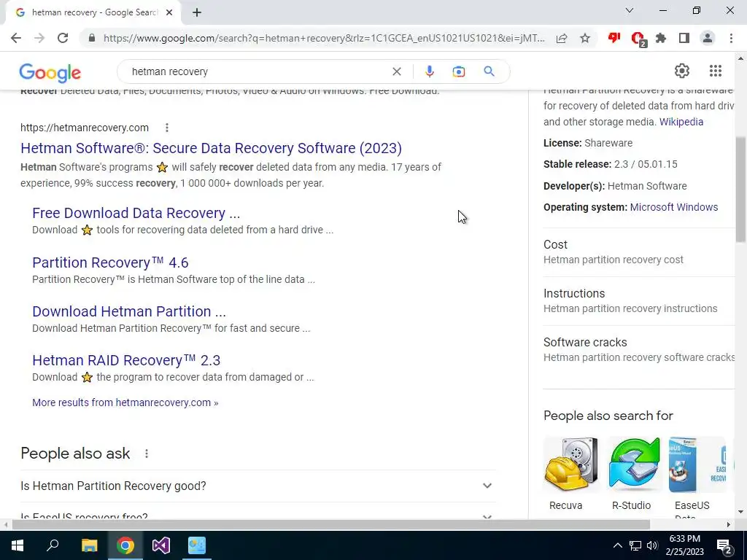Viewport: 747px width, 560px height.
Task: Go back with the browser back arrow
Action: pyautogui.click(x=16, y=38)
